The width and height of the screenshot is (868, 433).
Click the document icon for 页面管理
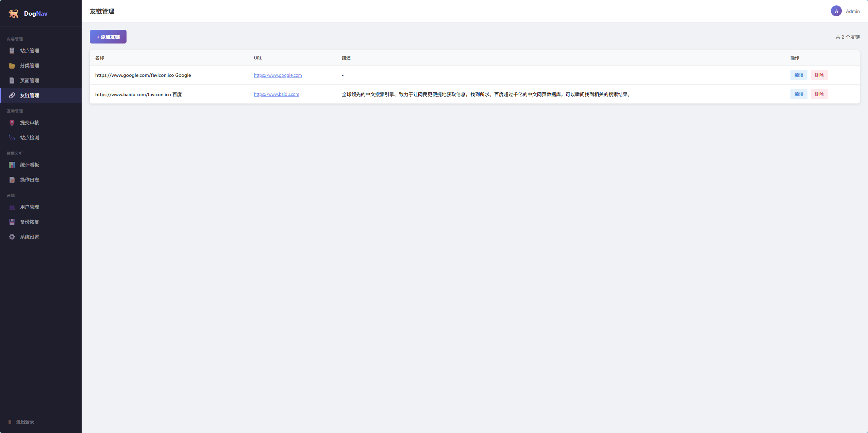coord(12,81)
